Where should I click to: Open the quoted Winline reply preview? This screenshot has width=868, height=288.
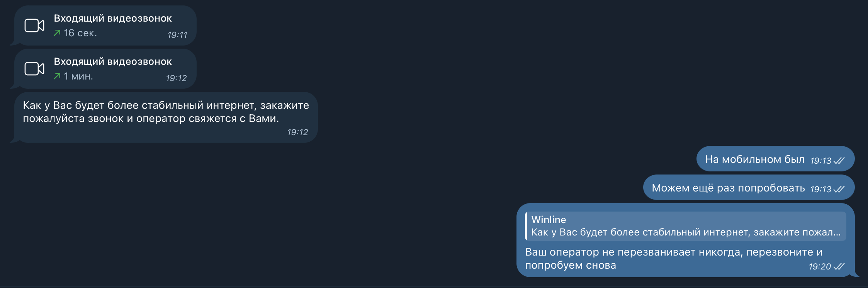pos(686,226)
